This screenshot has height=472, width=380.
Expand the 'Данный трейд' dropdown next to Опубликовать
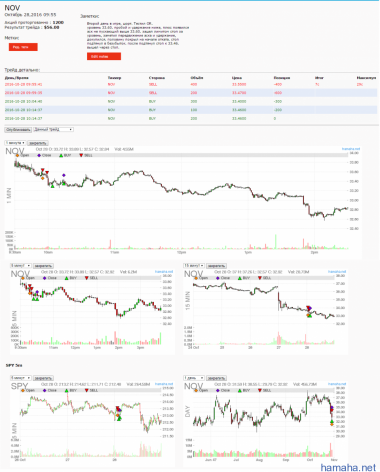(53, 130)
